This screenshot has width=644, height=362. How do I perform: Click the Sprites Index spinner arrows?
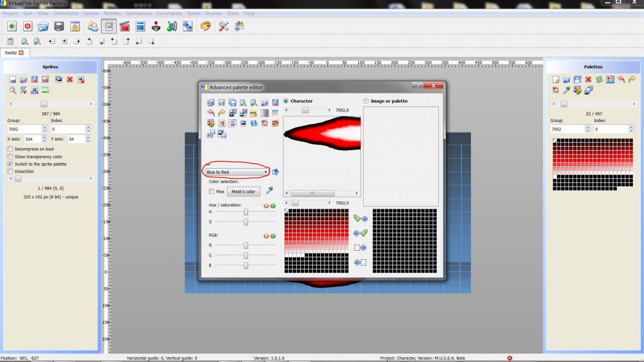(x=88, y=129)
